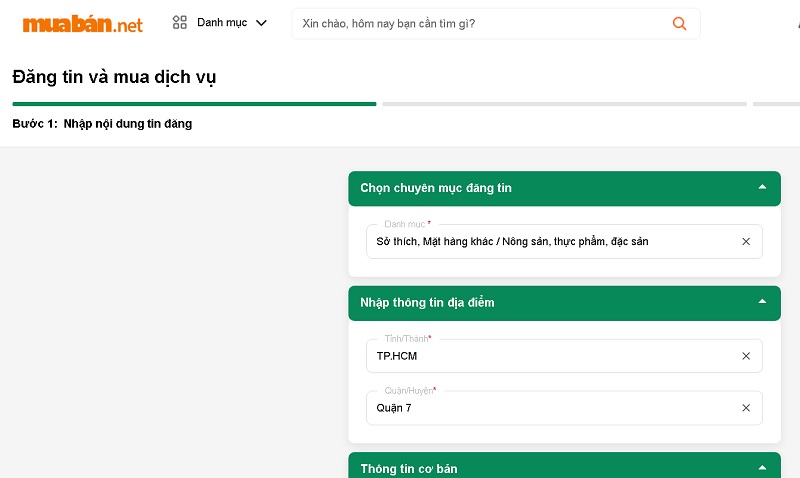This screenshot has width=800, height=478.
Task: Clear the TP.HCM province field
Action: (746, 356)
